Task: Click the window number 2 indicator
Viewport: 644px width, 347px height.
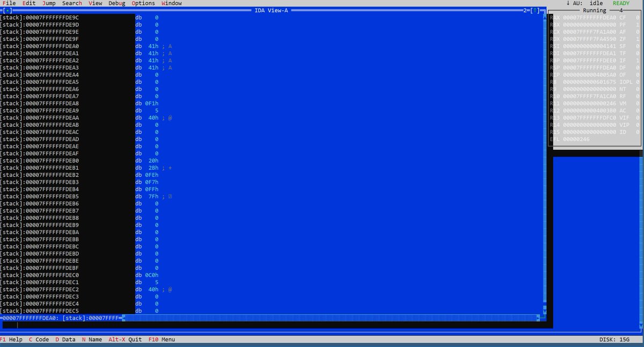Action: point(525,10)
